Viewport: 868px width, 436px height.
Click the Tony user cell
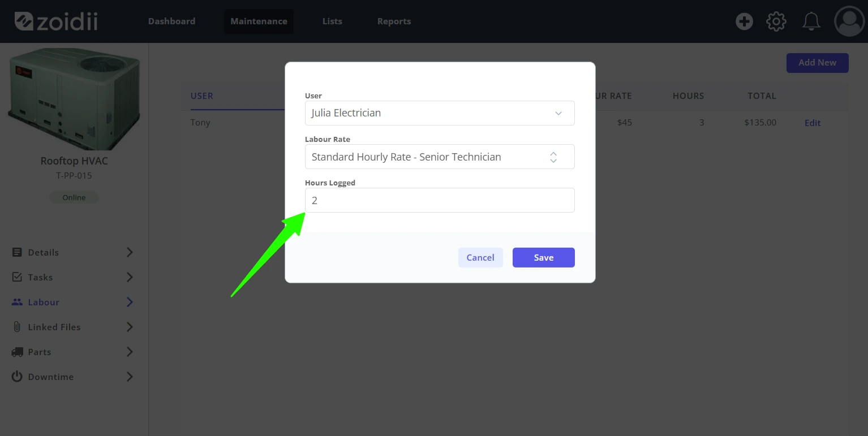200,123
